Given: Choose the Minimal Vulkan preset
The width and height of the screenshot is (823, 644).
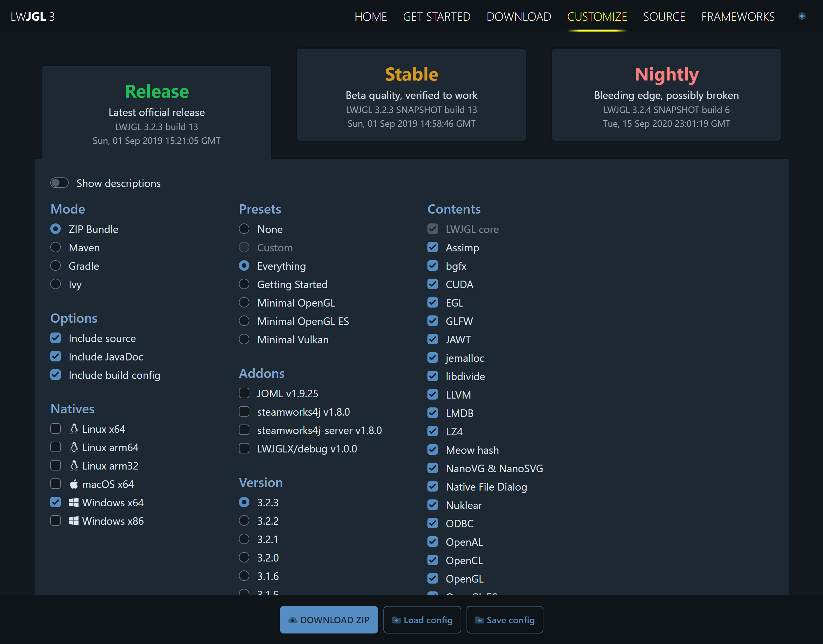Looking at the screenshot, I should pos(244,339).
